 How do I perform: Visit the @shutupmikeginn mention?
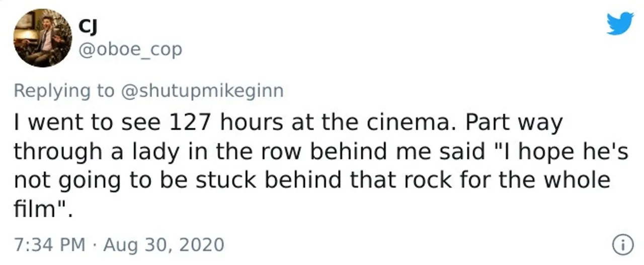[202, 91]
